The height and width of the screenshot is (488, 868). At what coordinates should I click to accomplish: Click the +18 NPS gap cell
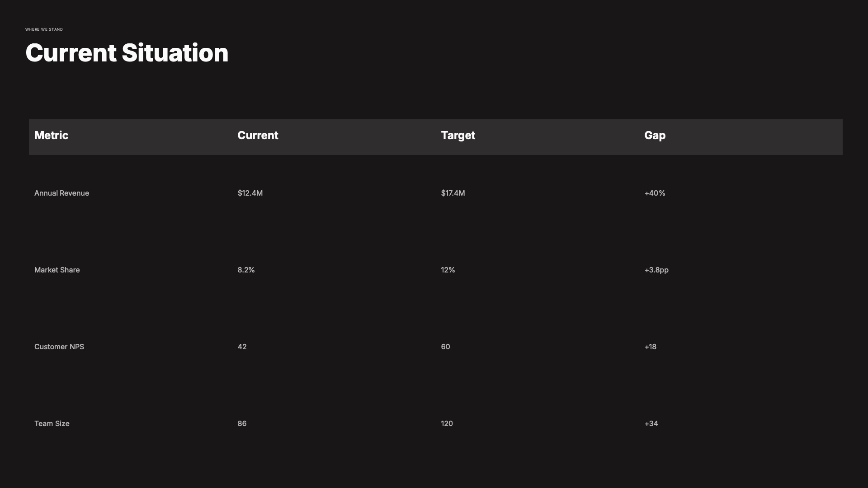point(650,347)
